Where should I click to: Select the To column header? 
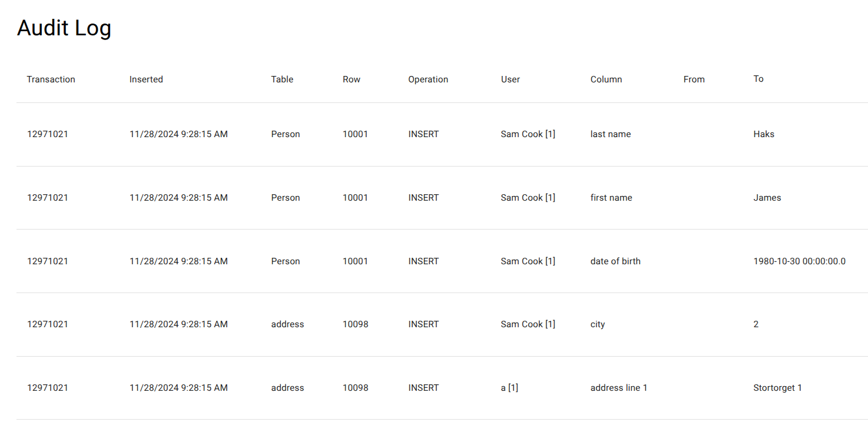click(x=758, y=79)
